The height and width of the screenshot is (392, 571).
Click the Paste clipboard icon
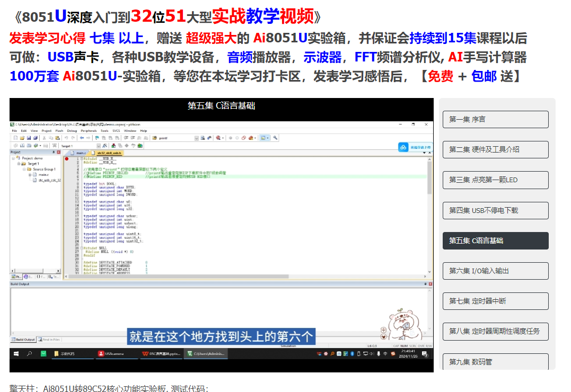click(x=58, y=138)
